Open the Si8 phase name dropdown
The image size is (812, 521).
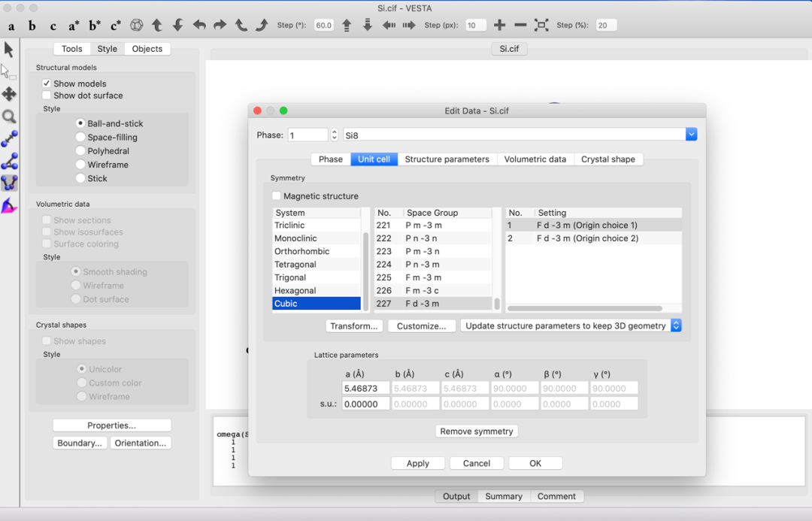point(691,135)
